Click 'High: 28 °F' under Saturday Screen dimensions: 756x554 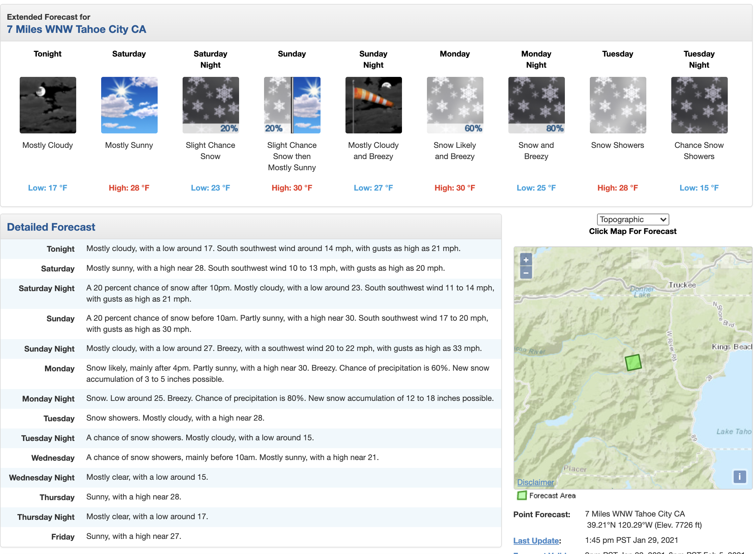pos(129,188)
